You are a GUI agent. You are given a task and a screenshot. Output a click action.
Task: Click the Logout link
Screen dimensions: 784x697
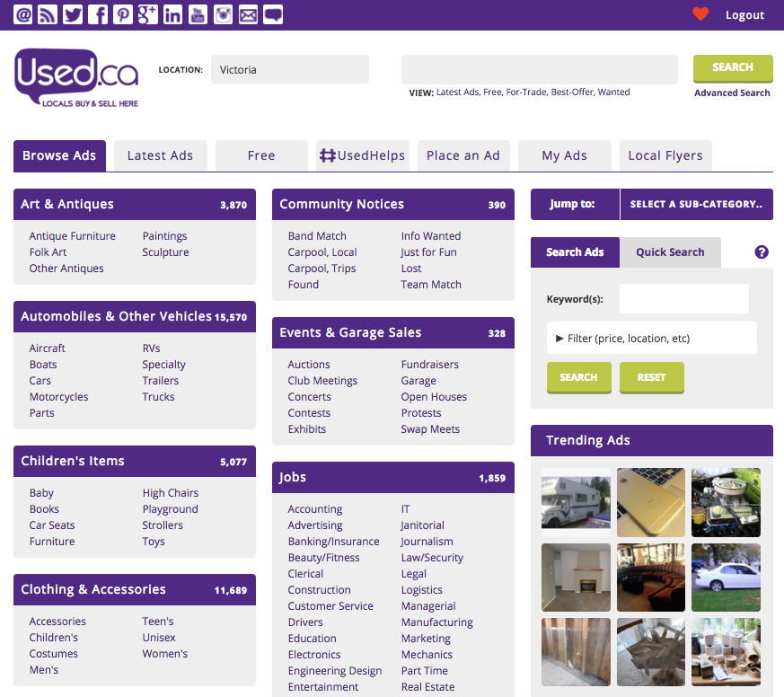pos(744,15)
